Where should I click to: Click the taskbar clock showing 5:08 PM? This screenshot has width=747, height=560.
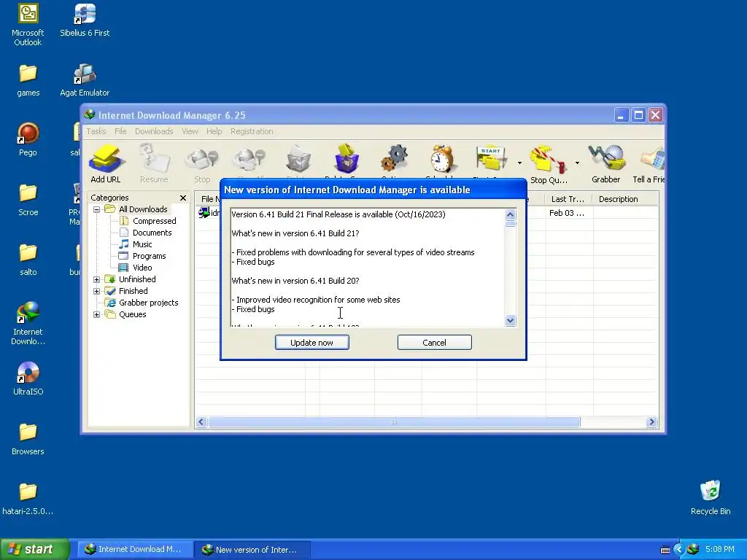click(x=720, y=549)
